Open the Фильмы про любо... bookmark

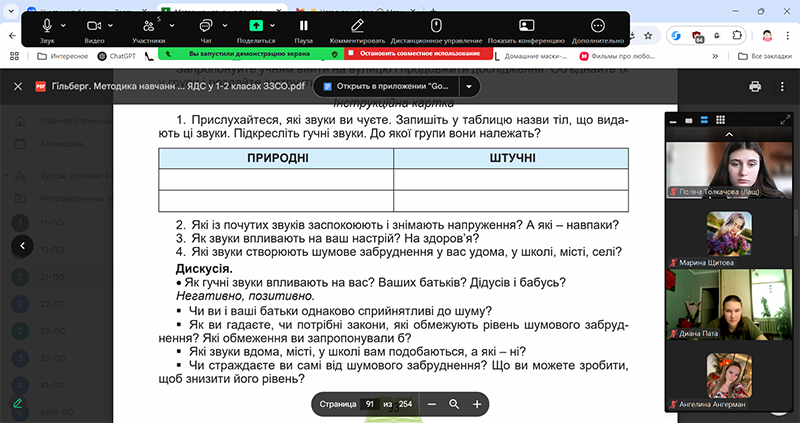coord(617,56)
